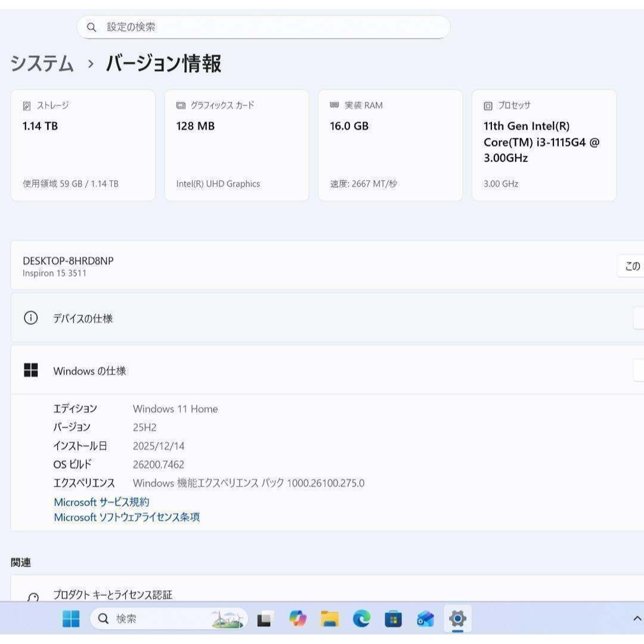644x644 pixels.
Task: Expand the デバイスの仕様 section
Action: point(638,318)
